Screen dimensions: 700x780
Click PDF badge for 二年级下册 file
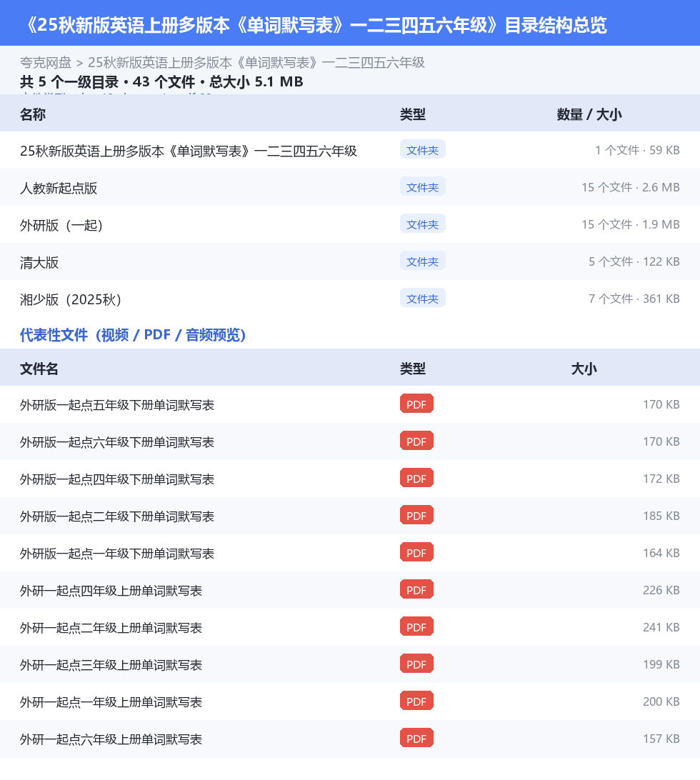pyautogui.click(x=416, y=516)
